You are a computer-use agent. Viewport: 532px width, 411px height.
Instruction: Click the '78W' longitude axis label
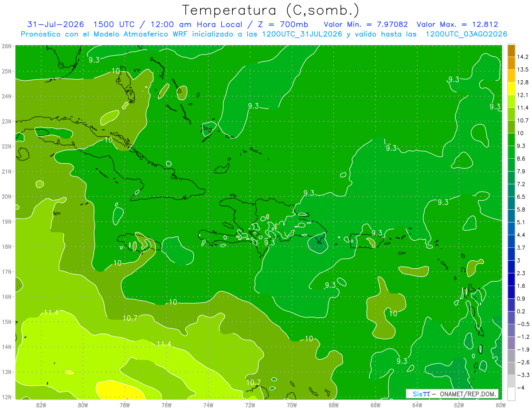click(x=125, y=404)
